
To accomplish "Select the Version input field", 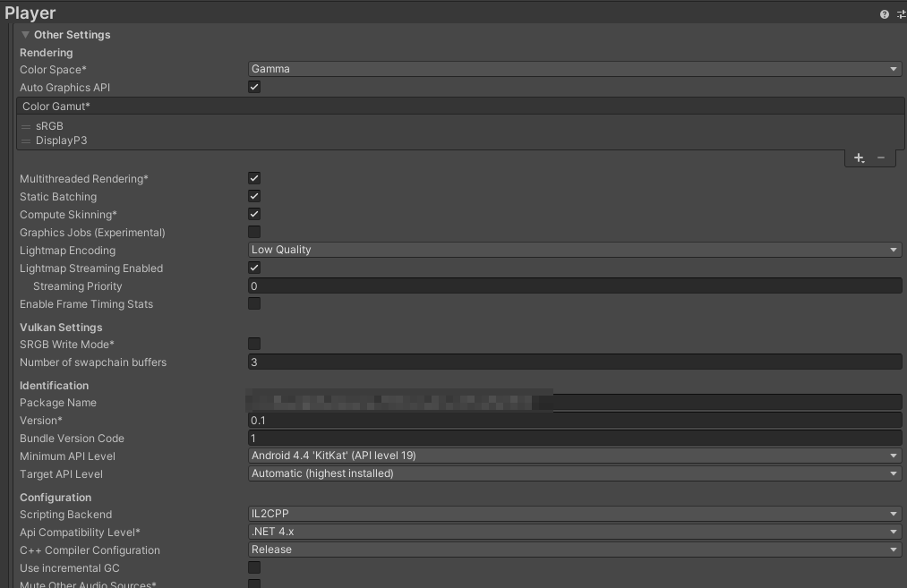I will [x=573, y=420].
